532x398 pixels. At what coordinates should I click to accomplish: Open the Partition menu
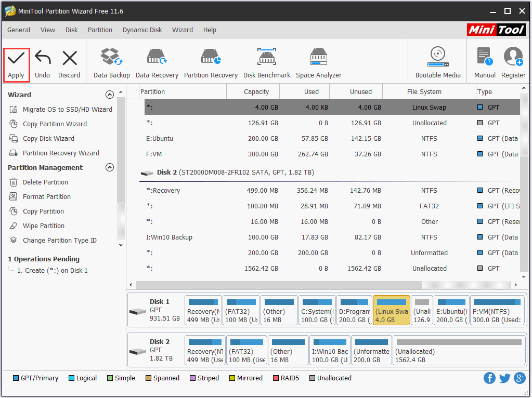pyautogui.click(x=100, y=30)
